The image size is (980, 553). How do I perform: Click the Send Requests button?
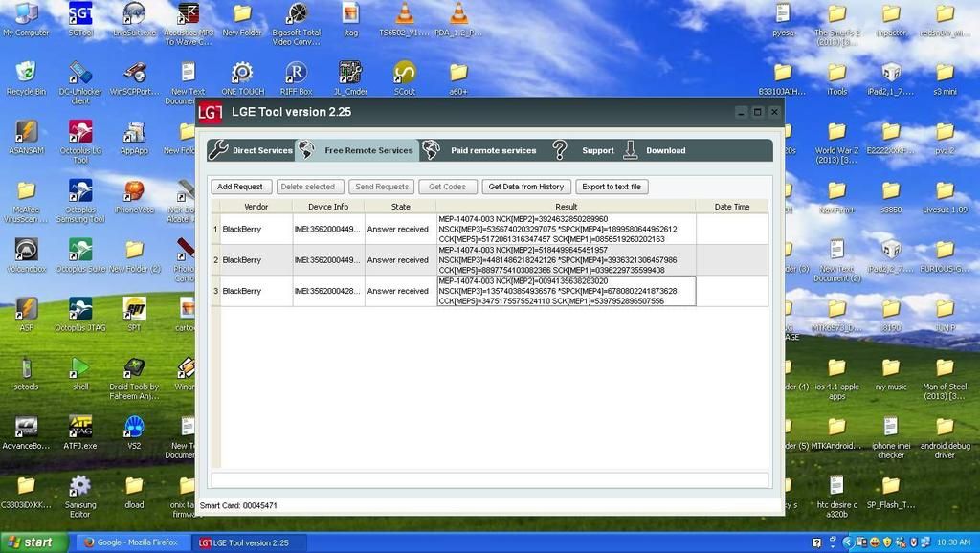coord(382,187)
